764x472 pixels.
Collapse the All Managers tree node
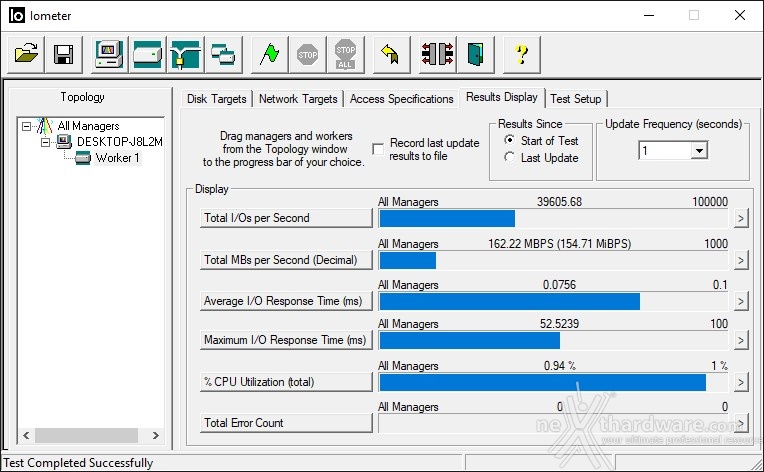(x=26, y=126)
